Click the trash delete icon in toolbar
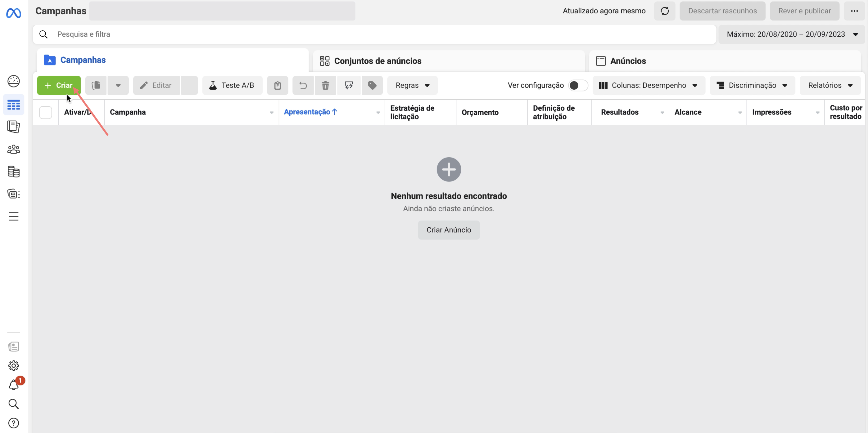The image size is (868, 433). click(x=325, y=86)
